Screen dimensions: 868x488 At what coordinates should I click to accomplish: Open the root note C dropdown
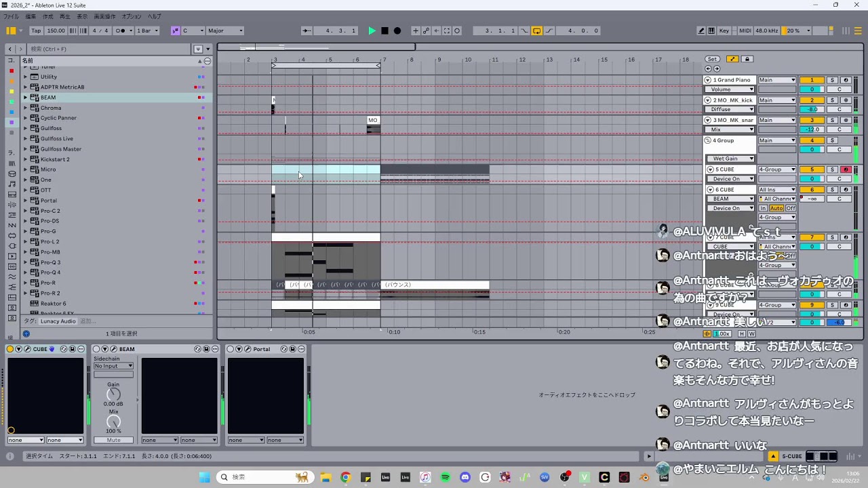point(193,30)
